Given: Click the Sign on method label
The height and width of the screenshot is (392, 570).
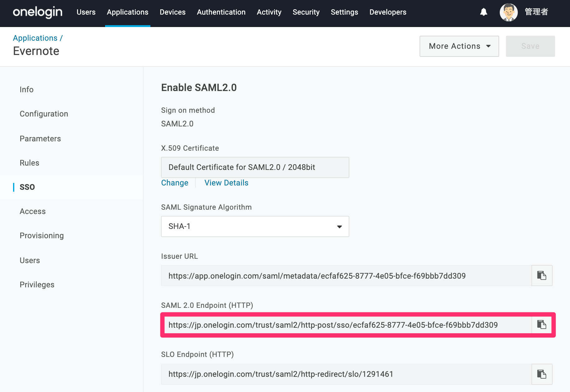Looking at the screenshot, I should tap(188, 110).
